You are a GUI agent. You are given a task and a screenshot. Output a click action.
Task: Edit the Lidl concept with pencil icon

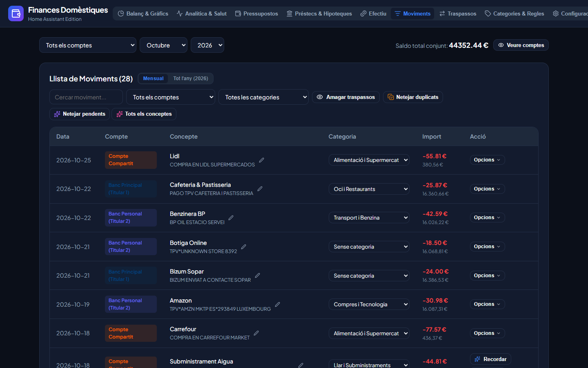click(261, 160)
